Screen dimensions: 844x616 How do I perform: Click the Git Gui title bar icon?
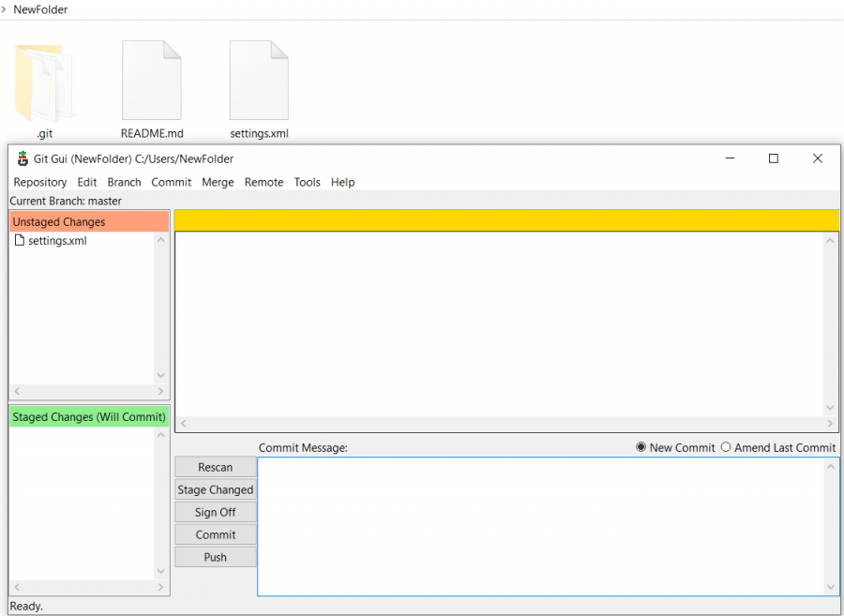tap(23, 158)
